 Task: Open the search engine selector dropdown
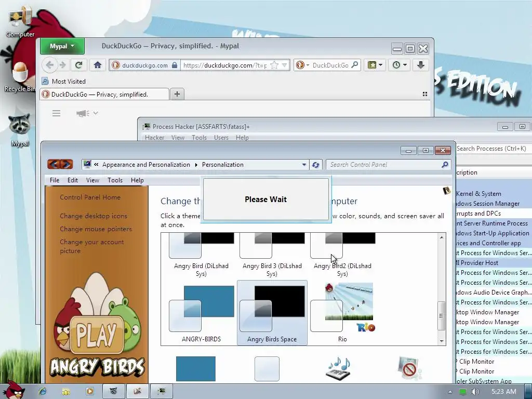tap(302, 65)
